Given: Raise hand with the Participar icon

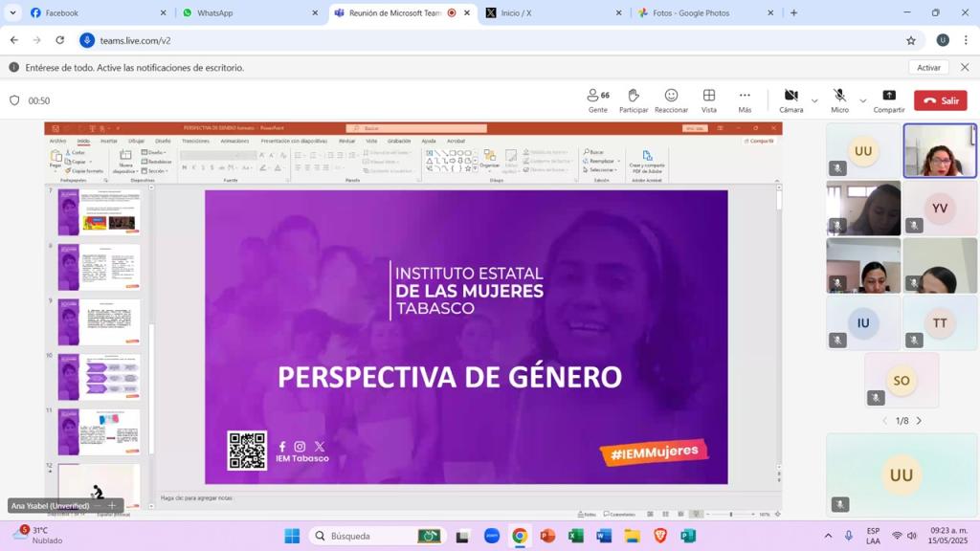Looking at the screenshot, I should coord(633,99).
